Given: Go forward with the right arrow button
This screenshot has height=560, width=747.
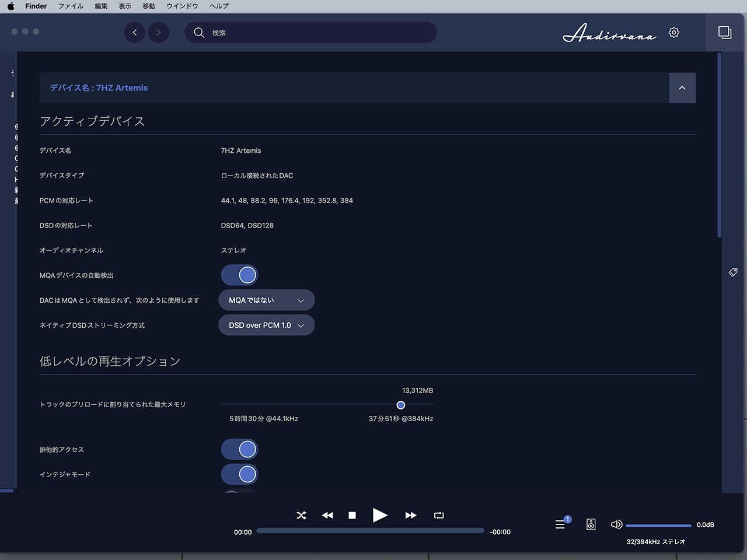Looking at the screenshot, I should tap(158, 33).
